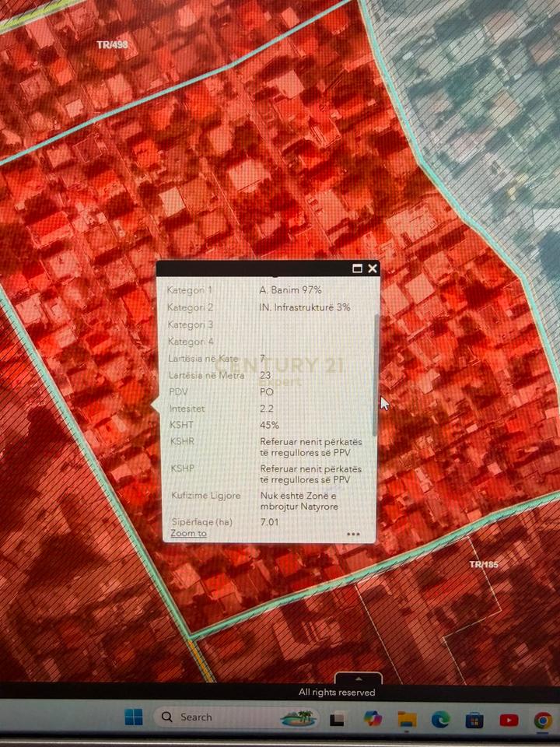Image resolution: width=560 pixels, height=747 pixels.
Task: Click the 'Sipërfaqe (ha)' label
Action: [202, 521]
